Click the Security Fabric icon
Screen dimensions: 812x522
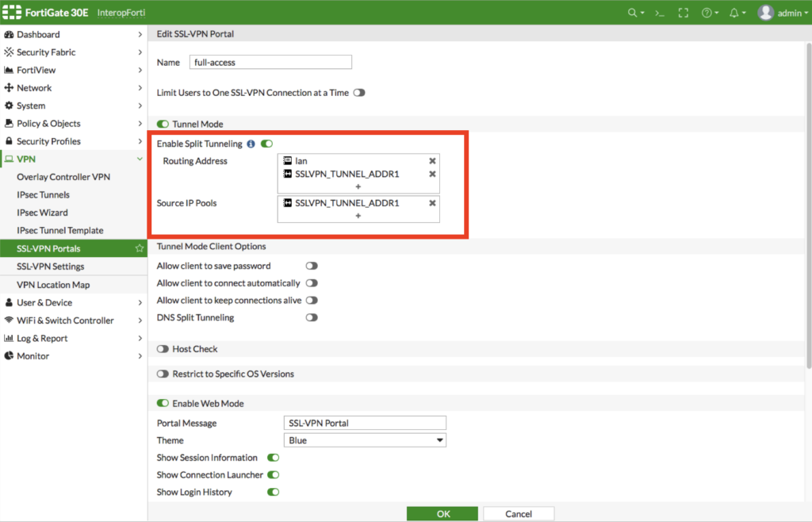pyautogui.click(x=9, y=52)
